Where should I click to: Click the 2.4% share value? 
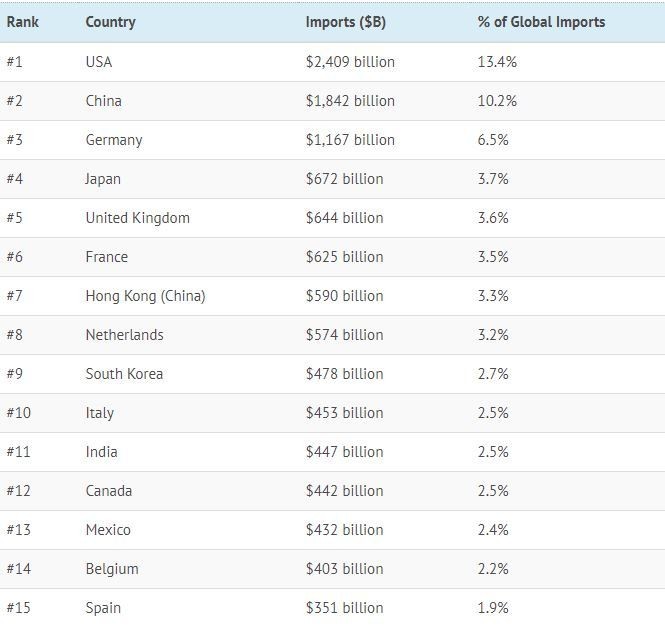pos(493,530)
